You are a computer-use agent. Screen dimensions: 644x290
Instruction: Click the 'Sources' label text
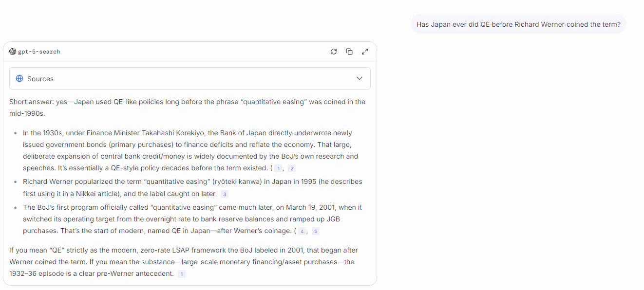click(40, 79)
